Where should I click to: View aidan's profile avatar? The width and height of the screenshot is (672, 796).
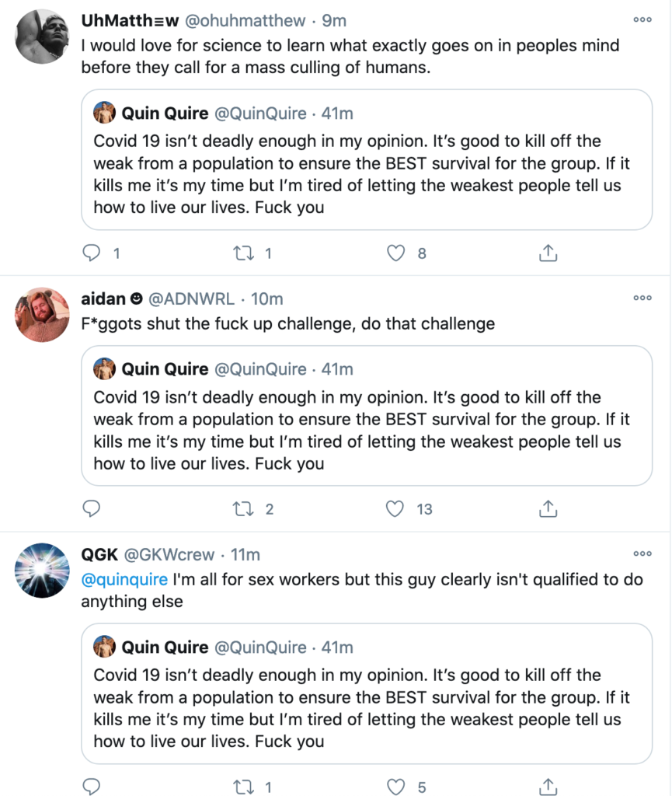[42, 315]
